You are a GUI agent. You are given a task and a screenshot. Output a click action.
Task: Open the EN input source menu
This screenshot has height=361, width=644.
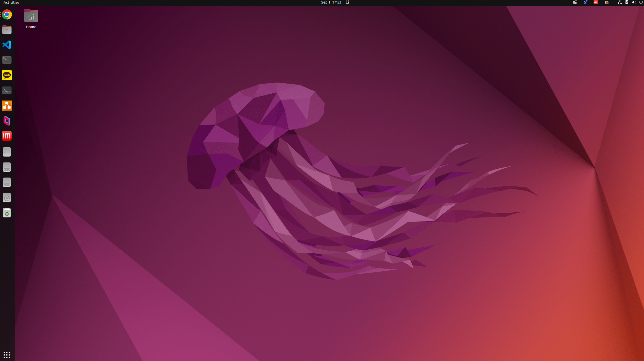click(x=607, y=3)
